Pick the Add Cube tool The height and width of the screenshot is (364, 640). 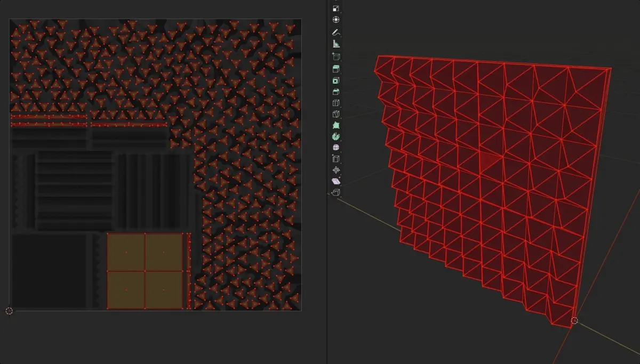[335, 56]
